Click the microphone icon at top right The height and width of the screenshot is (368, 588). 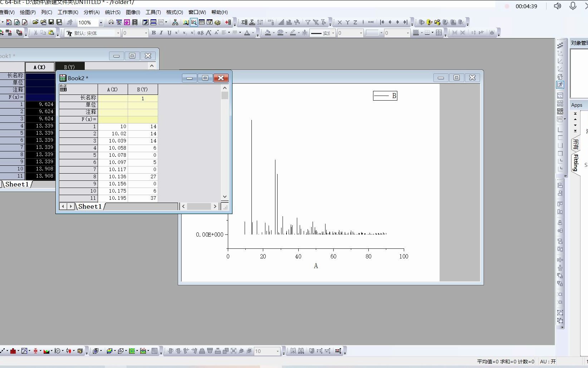tap(573, 6)
